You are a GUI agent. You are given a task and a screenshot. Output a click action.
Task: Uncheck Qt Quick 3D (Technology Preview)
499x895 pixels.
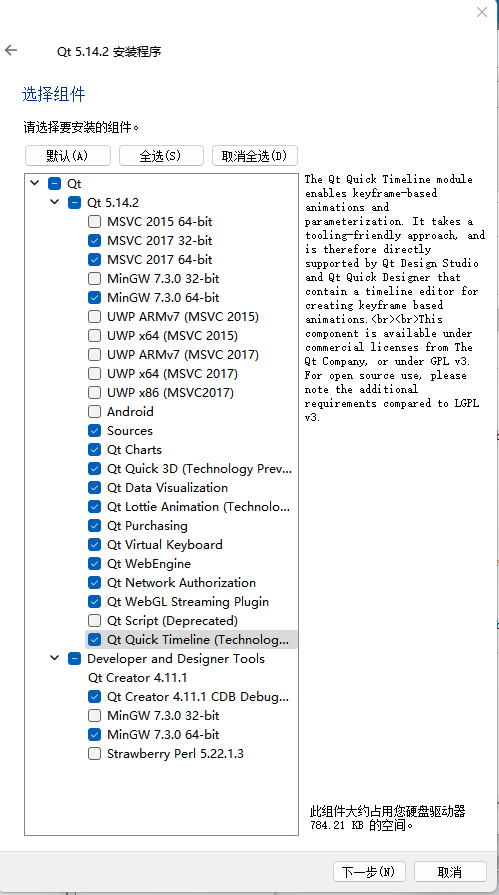pyautogui.click(x=94, y=469)
